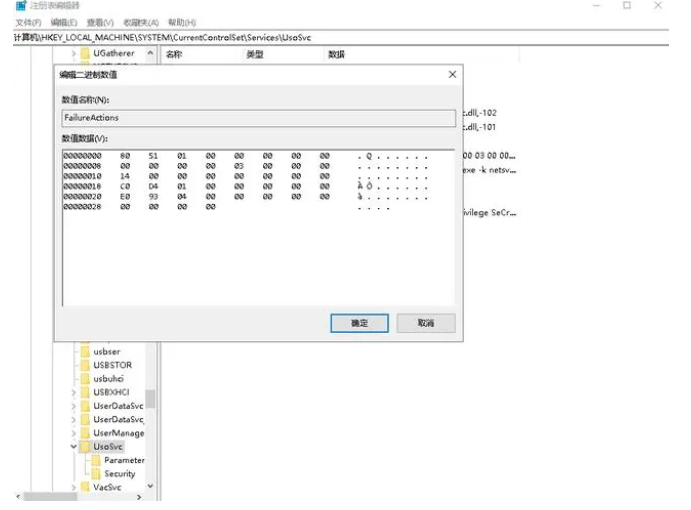Open the 编辑(E) menu
The image size is (691, 510).
63,22
